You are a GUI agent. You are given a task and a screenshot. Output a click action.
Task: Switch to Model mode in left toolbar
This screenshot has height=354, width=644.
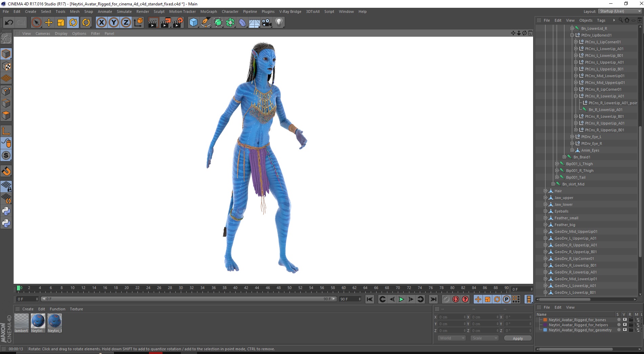6,54
